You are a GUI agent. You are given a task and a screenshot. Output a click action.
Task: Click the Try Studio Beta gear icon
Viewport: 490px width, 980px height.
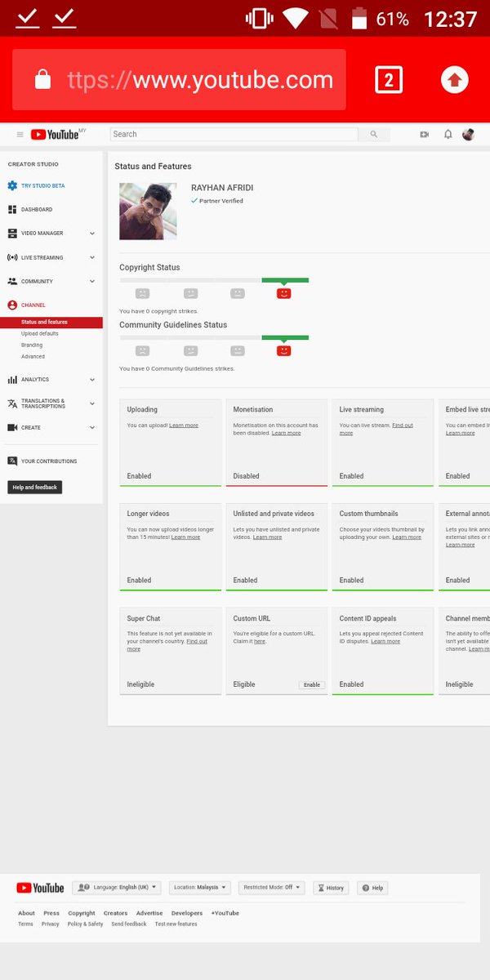click(12, 185)
